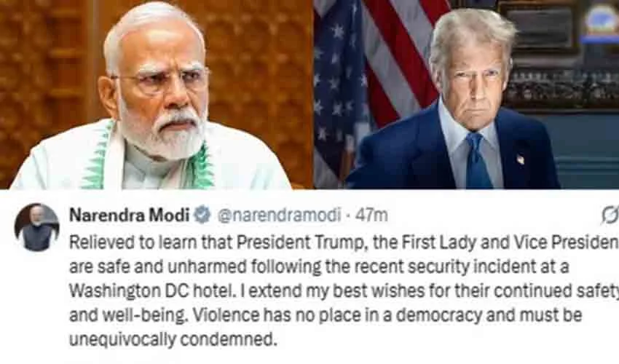Click the blue verified badge icon
The width and height of the screenshot is (619, 364).
pyautogui.click(x=202, y=215)
